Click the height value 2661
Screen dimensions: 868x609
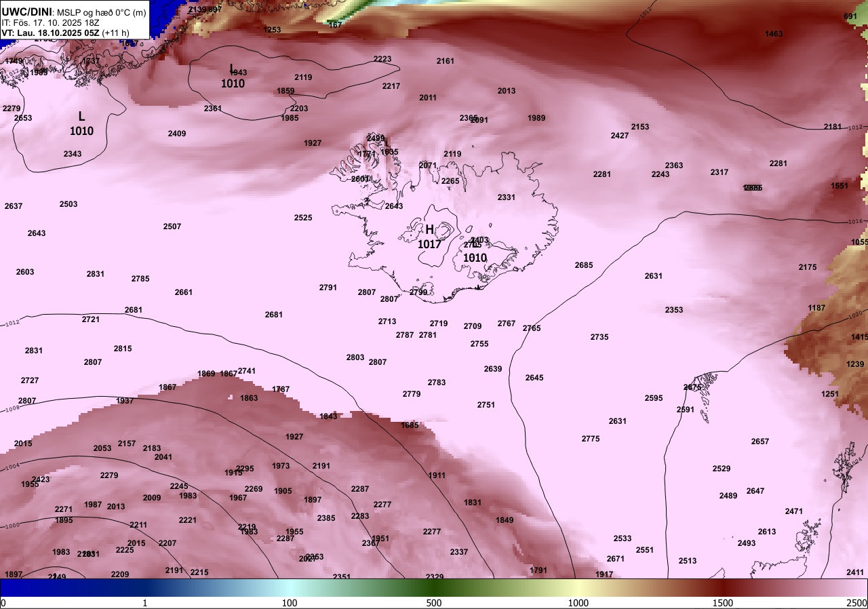pyautogui.click(x=184, y=293)
